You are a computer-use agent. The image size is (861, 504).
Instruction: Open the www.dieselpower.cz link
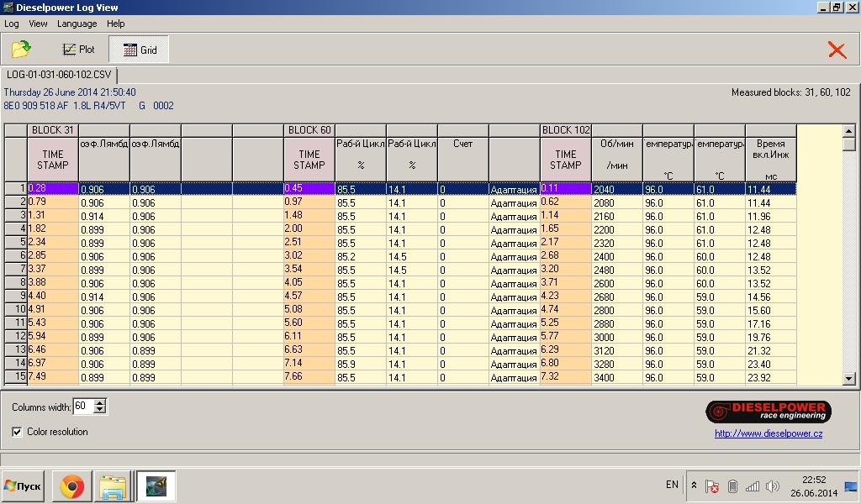coord(768,433)
